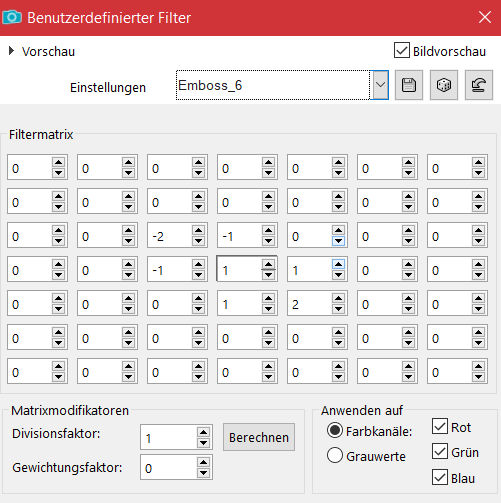This screenshot has width=501, height=503.
Task: Open the Einstellungen preset dropdown arrow
Action: pos(380,85)
